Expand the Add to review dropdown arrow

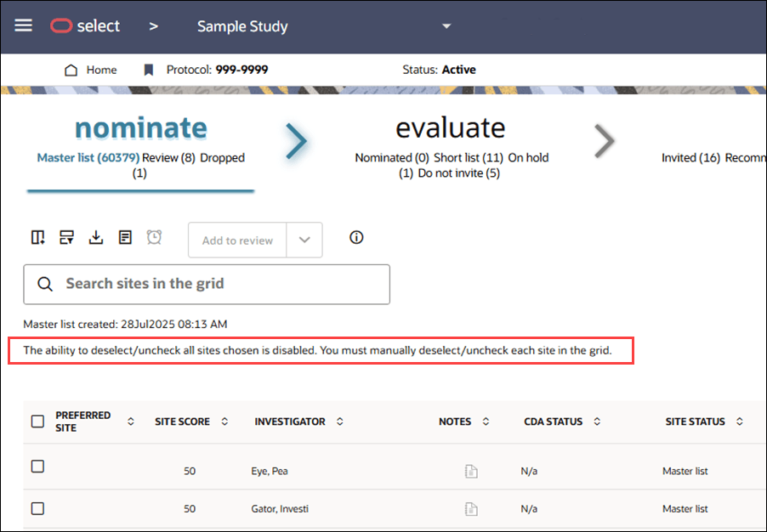304,240
